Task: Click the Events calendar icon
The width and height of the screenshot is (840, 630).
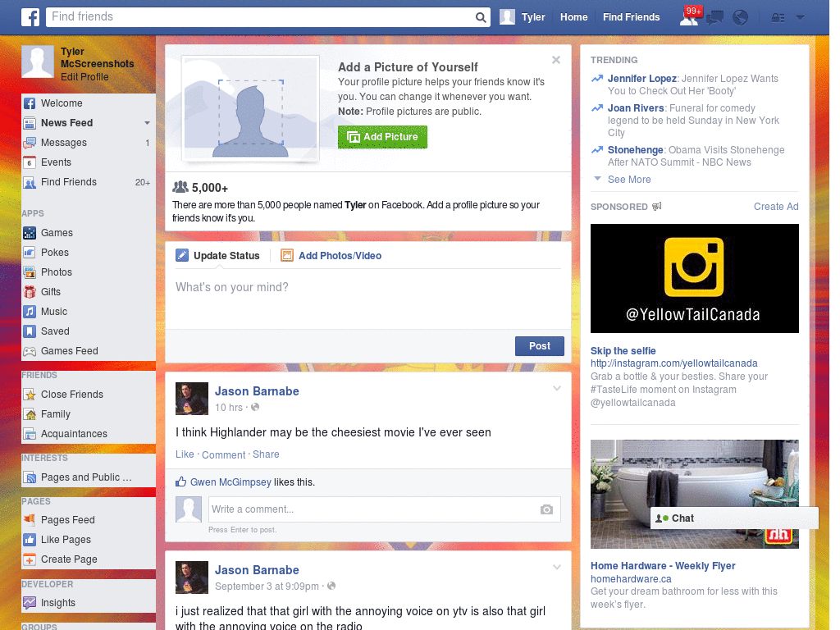Action: click(x=30, y=163)
